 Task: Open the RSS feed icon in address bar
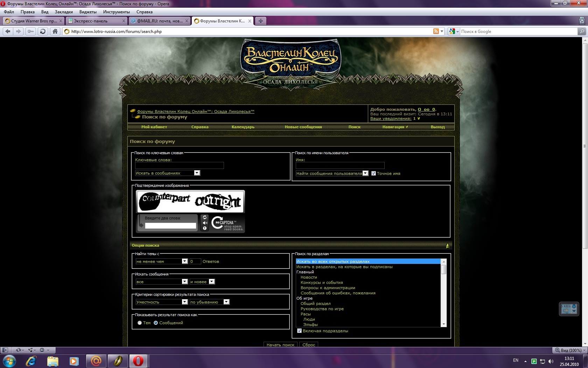pos(436,31)
